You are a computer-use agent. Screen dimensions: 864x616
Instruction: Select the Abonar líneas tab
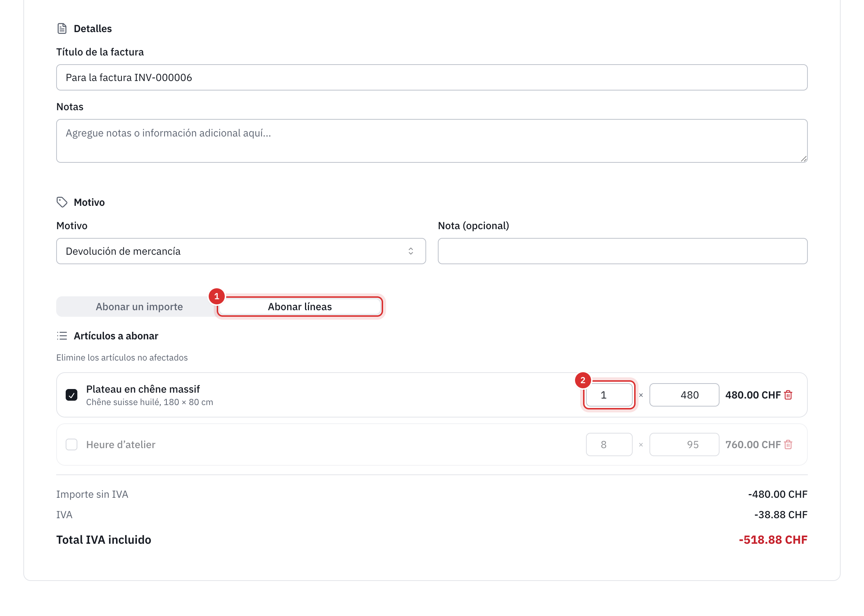[300, 307]
